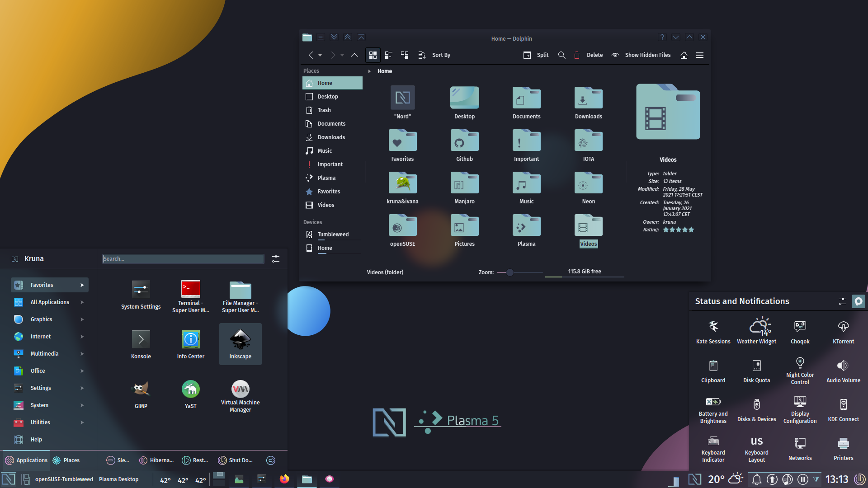Image resolution: width=868 pixels, height=488 pixels.
Task: Launch File Manager - Super User Mode
Action: (240, 296)
